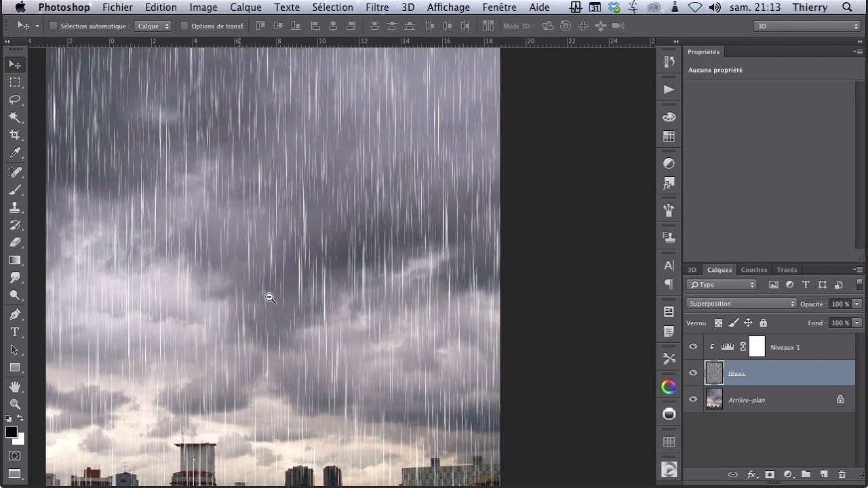Open the layer filter Type dropdown
Image resolution: width=868 pixels, height=488 pixels.
pyautogui.click(x=721, y=285)
